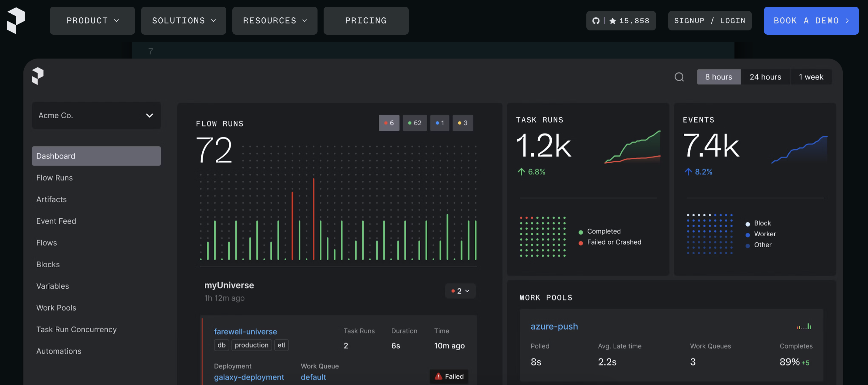Image resolution: width=868 pixels, height=385 pixels.
Task: Click the Other legend dark blue dot
Action: click(x=747, y=246)
